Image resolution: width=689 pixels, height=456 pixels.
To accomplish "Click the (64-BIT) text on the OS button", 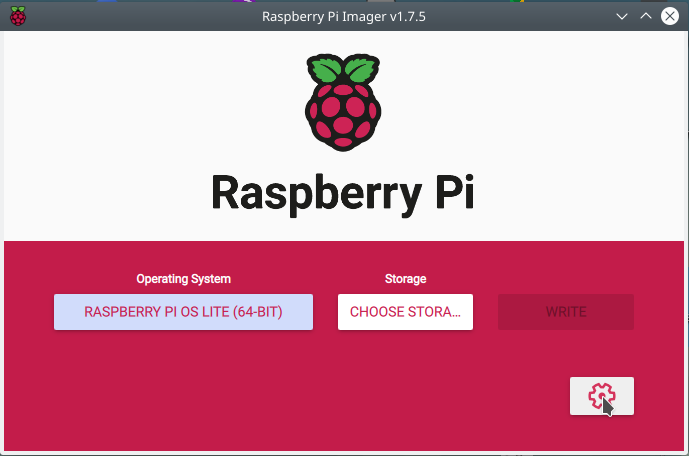I will (x=257, y=312).
